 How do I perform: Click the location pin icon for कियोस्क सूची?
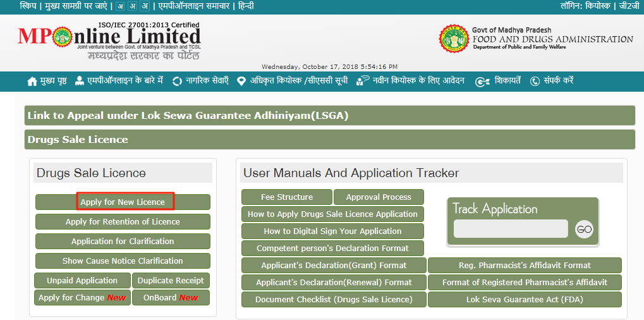tap(241, 82)
